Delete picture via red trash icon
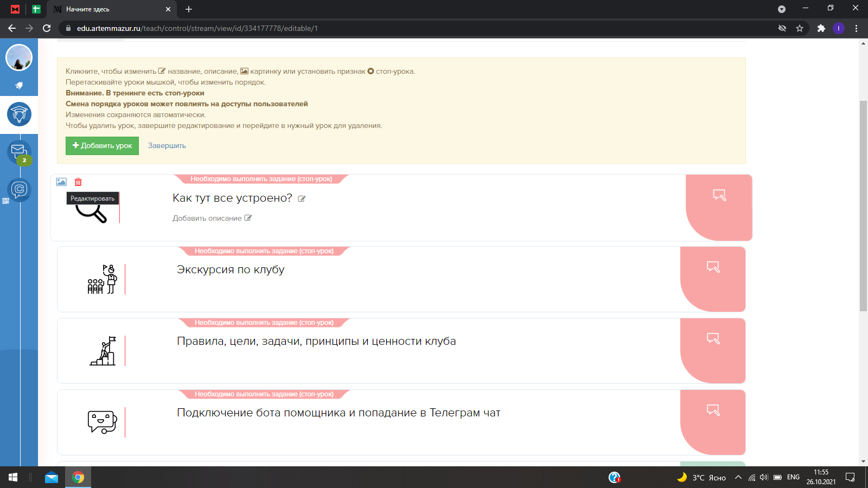 point(78,182)
